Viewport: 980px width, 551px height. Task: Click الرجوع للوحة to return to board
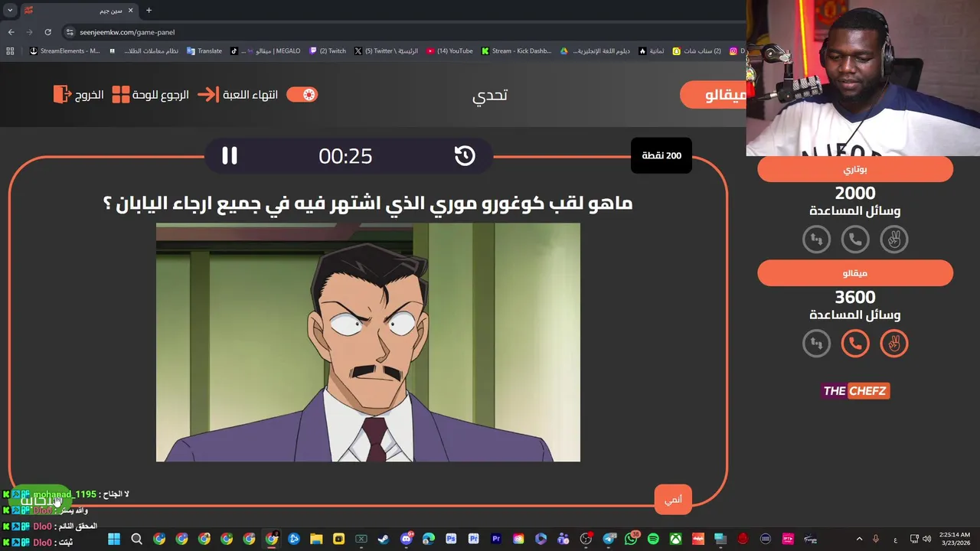(161, 95)
